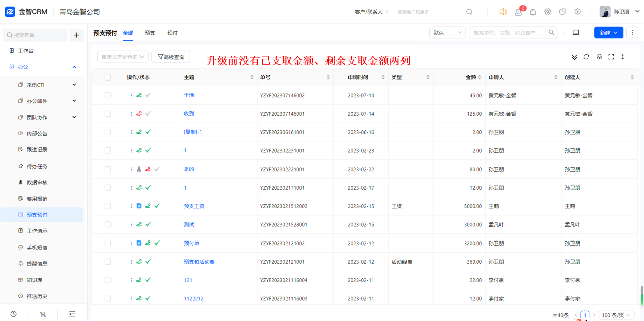Switch to the 预支 tab

[150, 33]
